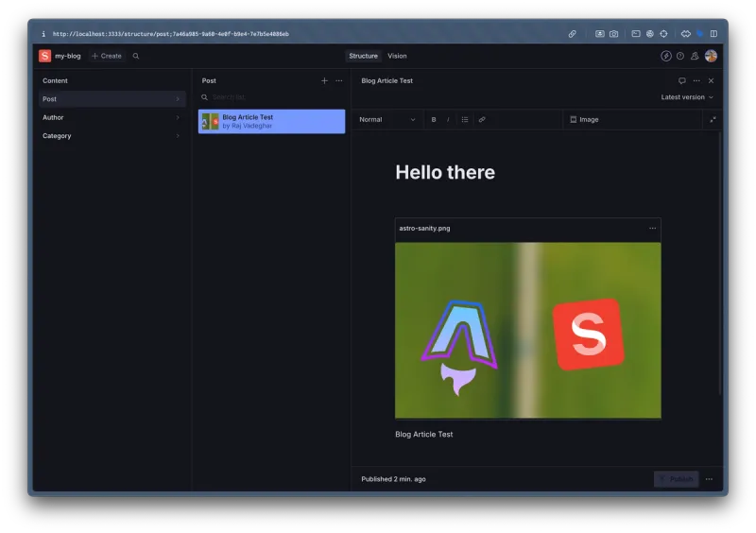This screenshot has height=533, width=756.
Task: Open the user presence icon
Action: [x=695, y=56]
